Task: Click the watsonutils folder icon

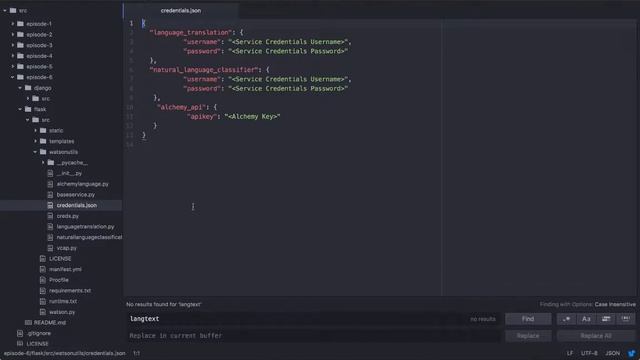Action: click(x=43, y=152)
